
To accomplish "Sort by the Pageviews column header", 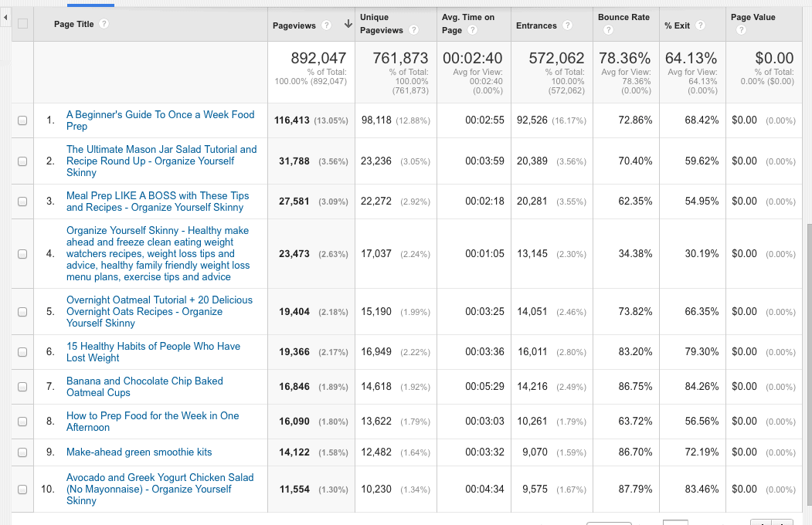I will point(294,25).
